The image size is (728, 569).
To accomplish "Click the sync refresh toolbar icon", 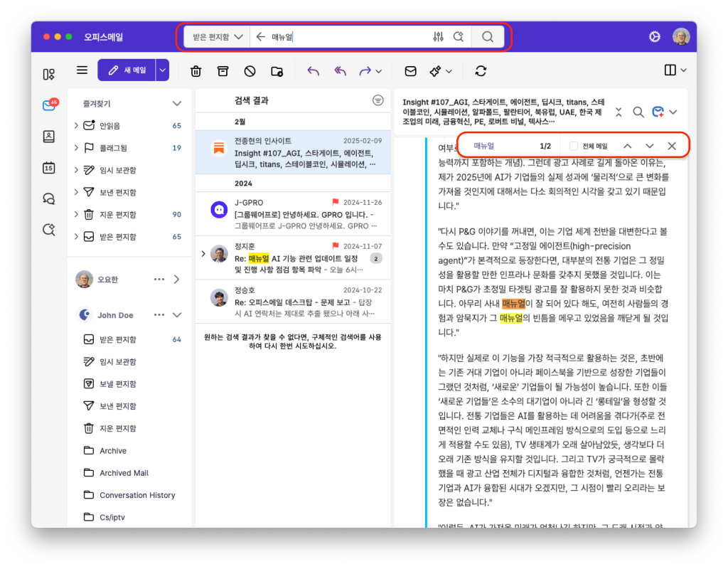I will tap(481, 71).
